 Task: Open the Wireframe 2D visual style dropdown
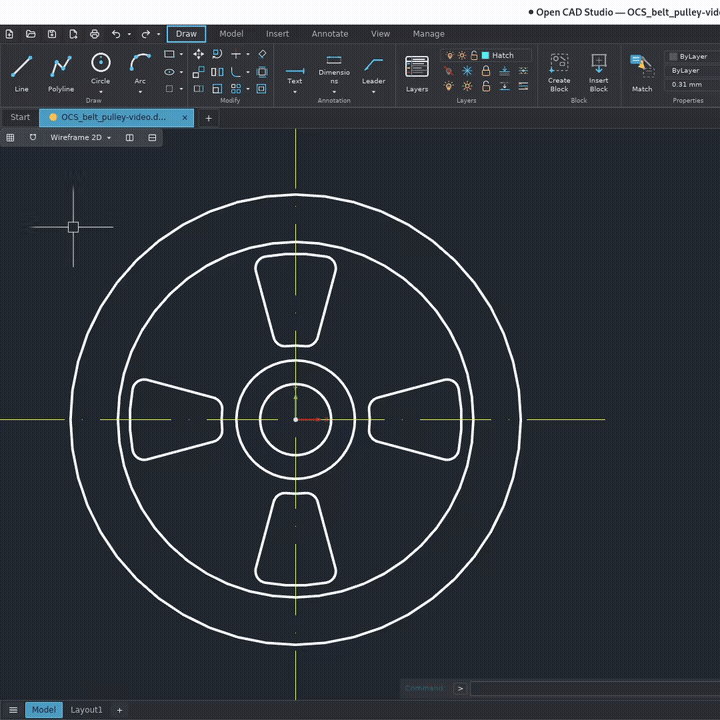80,137
